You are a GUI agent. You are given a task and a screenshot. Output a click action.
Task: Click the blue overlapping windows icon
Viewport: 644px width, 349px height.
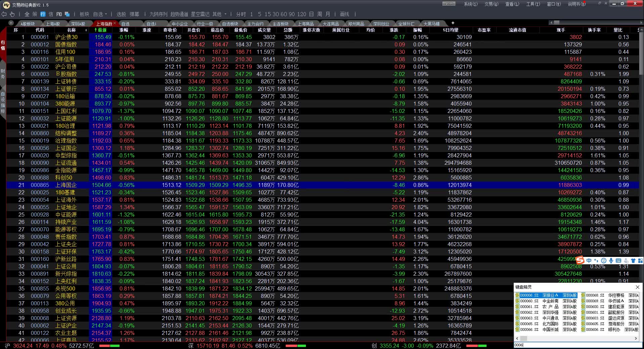click(67, 14)
